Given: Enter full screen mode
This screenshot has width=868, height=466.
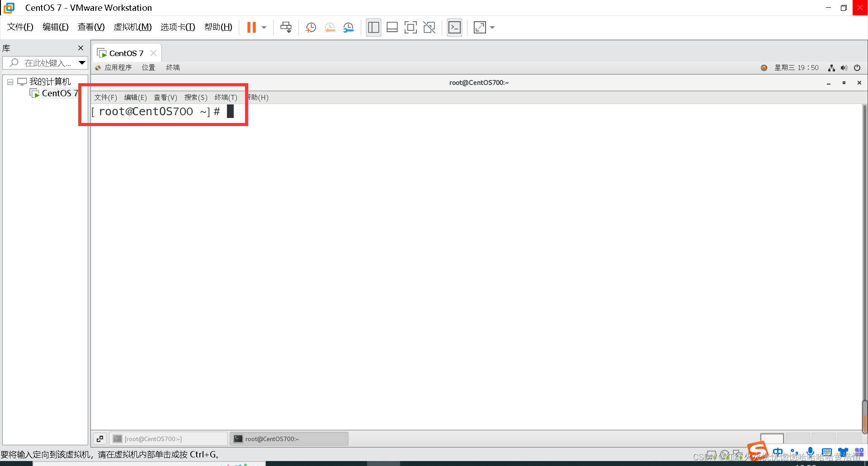Looking at the screenshot, I should (x=410, y=28).
